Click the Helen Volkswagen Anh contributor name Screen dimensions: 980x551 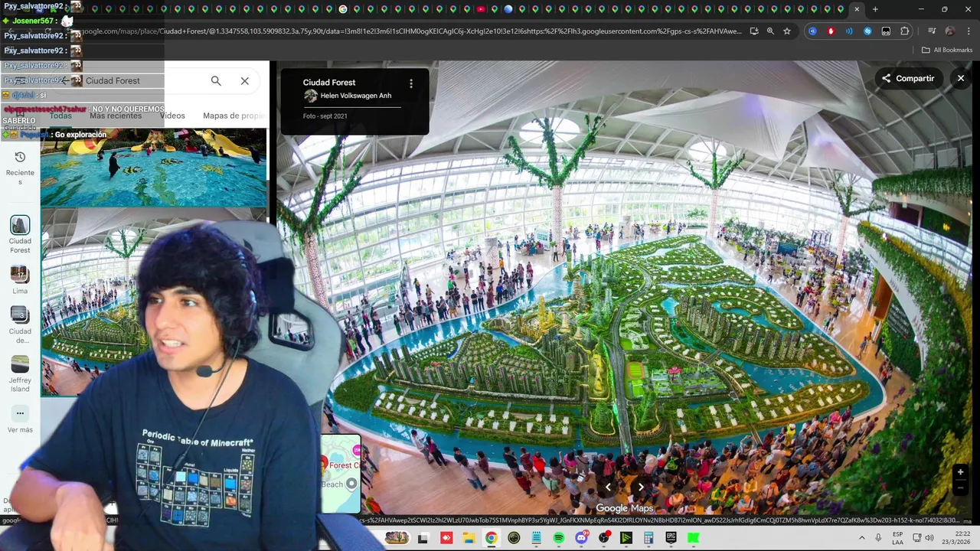coord(355,96)
